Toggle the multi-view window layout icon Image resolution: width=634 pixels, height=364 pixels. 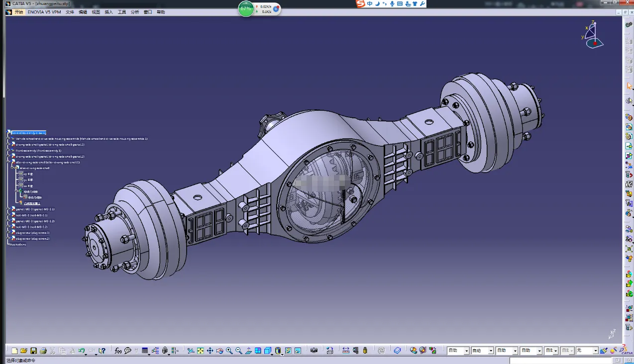point(258,351)
